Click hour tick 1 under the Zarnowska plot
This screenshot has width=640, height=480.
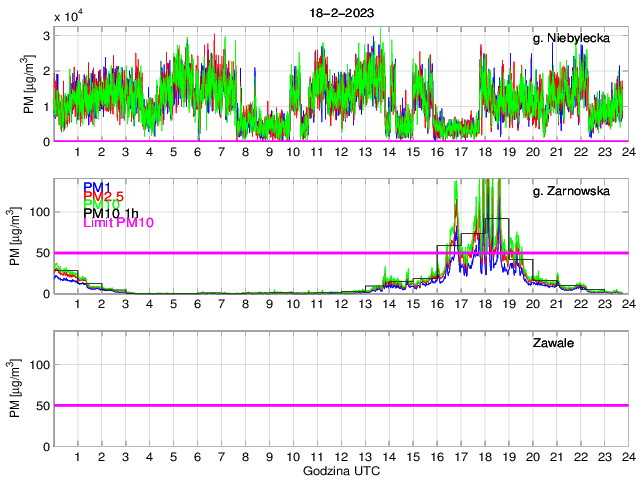(x=77, y=304)
